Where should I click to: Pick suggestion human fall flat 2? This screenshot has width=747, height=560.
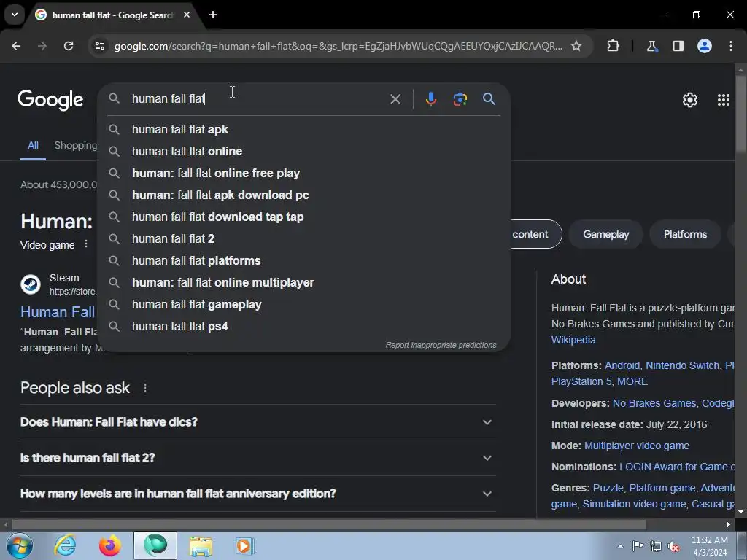coord(304,239)
